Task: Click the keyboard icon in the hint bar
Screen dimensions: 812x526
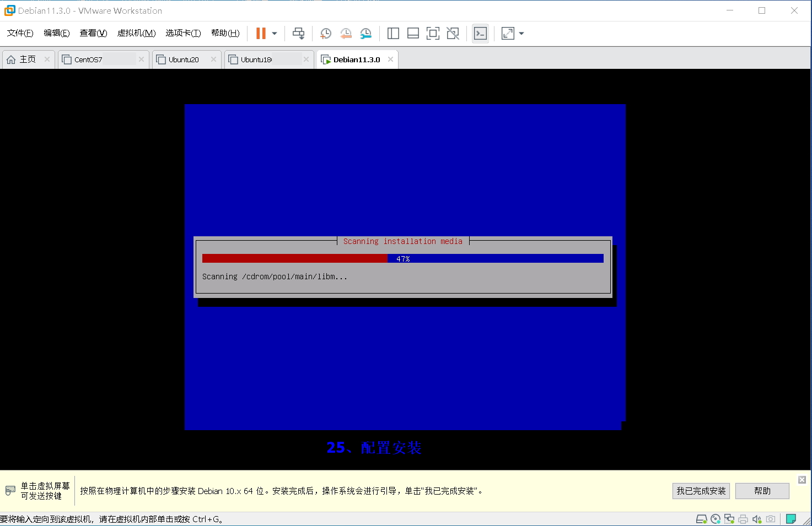Action: point(10,490)
